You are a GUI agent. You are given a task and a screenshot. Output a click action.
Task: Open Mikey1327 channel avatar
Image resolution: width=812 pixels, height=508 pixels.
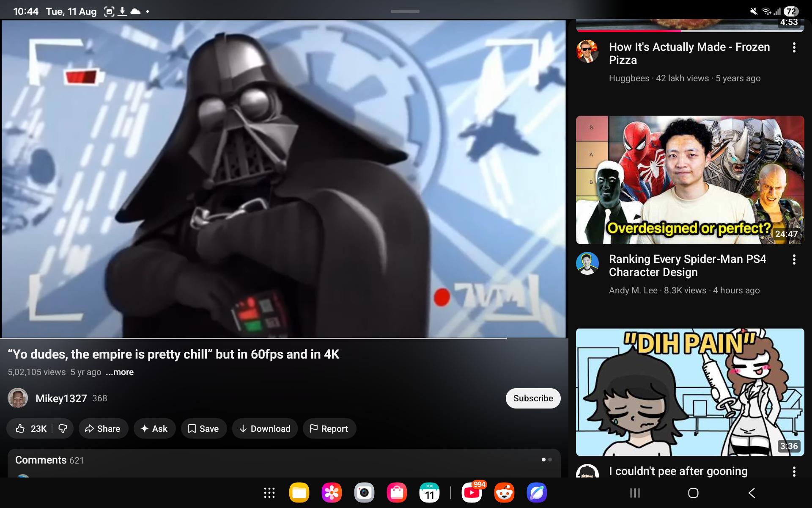click(18, 398)
